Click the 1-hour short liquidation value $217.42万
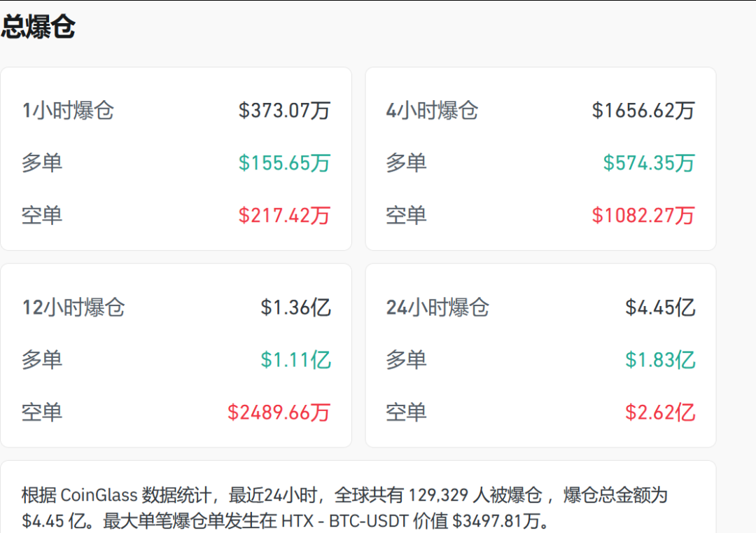 [x=284, y=215]
